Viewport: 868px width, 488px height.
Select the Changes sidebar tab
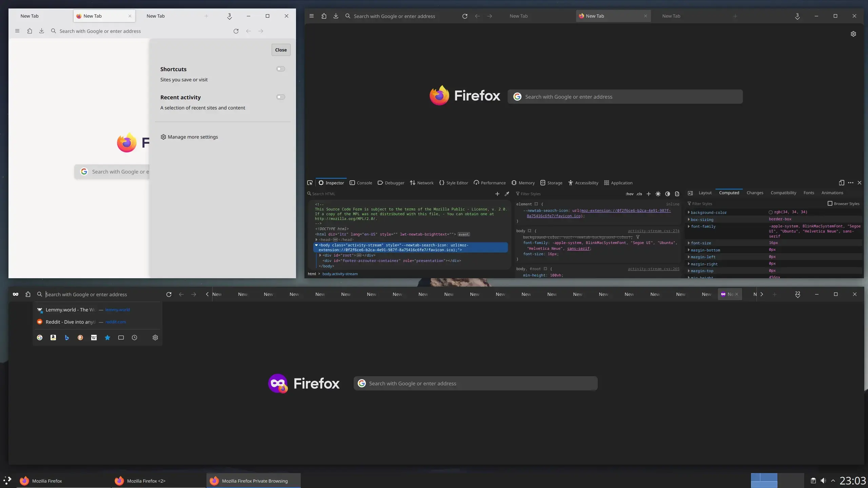click(755, 192)
